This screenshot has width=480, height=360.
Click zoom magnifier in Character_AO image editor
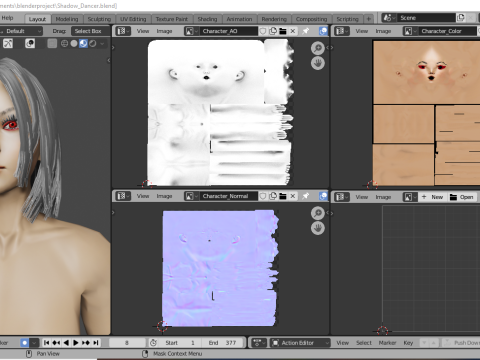318,48
